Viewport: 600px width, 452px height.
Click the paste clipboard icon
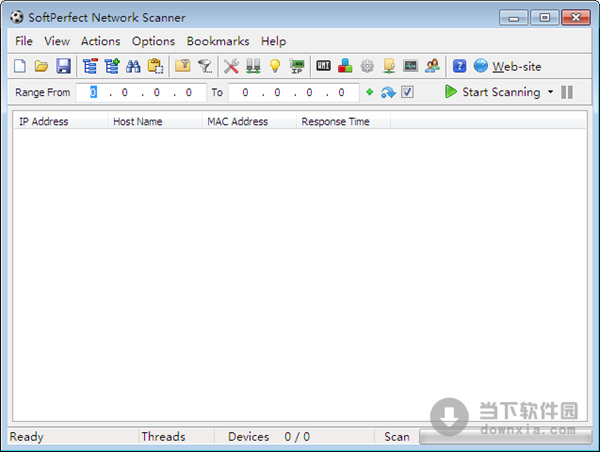[x=155, y=66]
